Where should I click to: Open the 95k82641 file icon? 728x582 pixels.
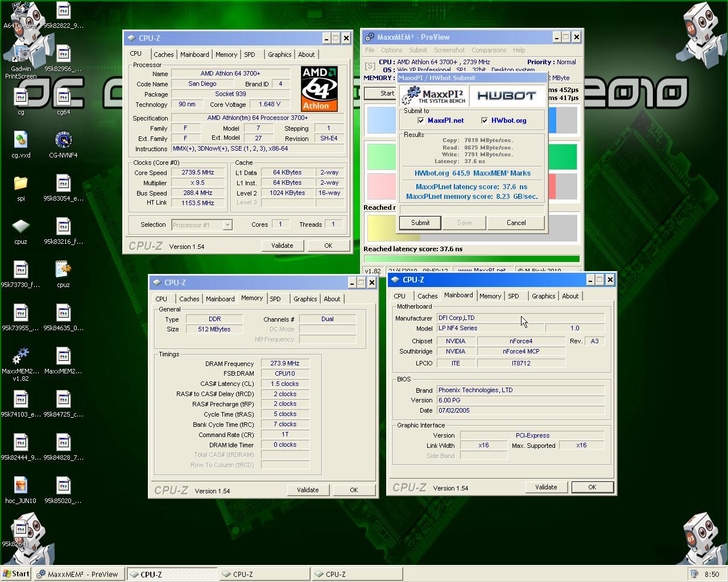click(20, 533)
